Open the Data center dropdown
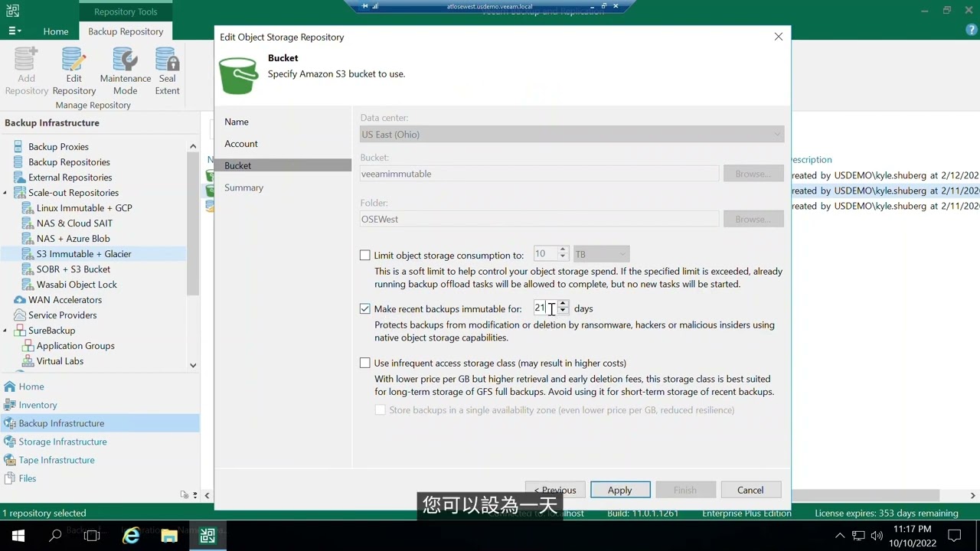The width and height of the screenshot is (980, 551). [x=572, y=135]
